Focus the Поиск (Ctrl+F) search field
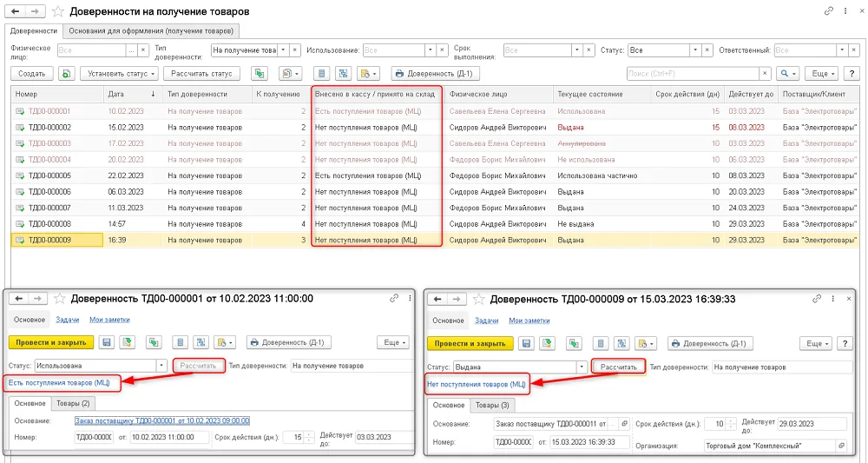This screenshot has height=463, width=868. (693, 74)
